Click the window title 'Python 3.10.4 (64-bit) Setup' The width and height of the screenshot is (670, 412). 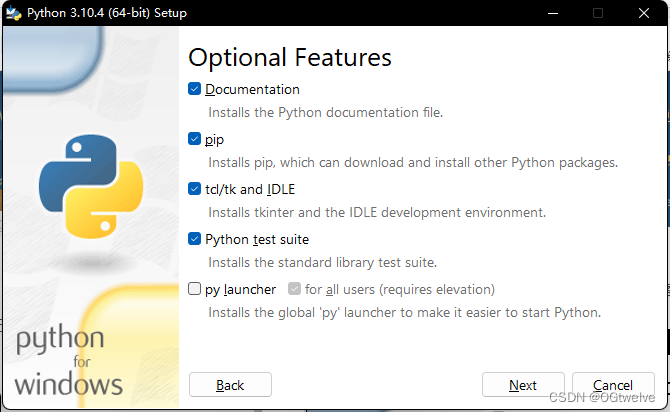click(x=107, y=13)
